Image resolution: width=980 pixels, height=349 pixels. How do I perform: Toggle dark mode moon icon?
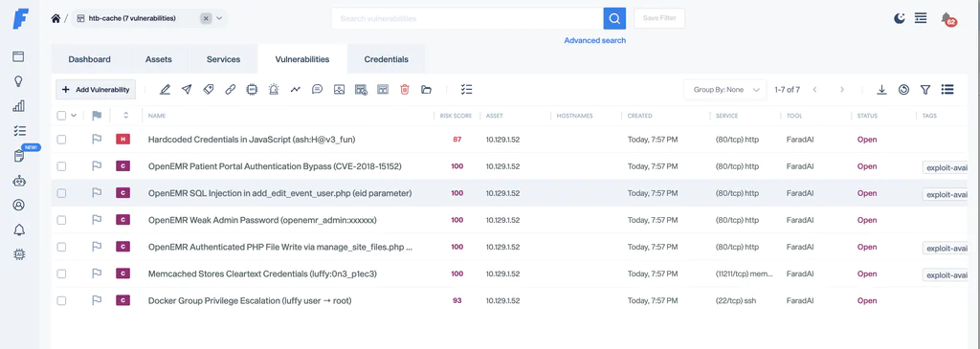click(899, 18)
